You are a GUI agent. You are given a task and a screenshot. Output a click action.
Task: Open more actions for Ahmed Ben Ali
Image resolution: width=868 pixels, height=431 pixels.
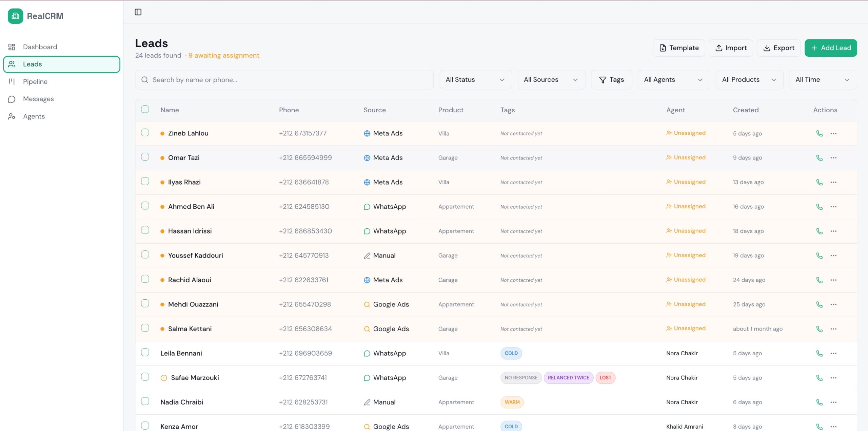pos(833,207)
